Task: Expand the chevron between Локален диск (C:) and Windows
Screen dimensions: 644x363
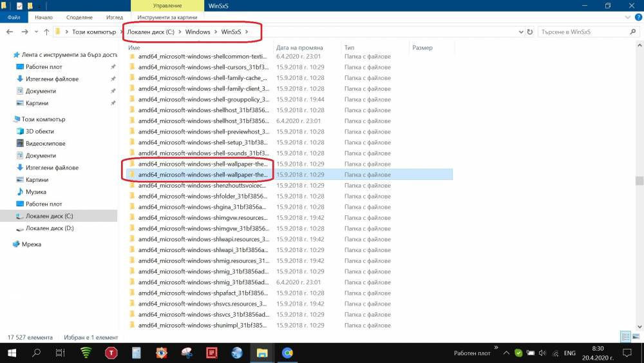Action: point(180,32)
